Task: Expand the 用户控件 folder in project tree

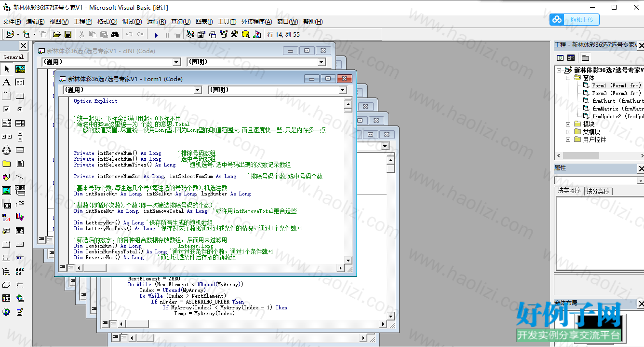Action: [x=568, y=139]
